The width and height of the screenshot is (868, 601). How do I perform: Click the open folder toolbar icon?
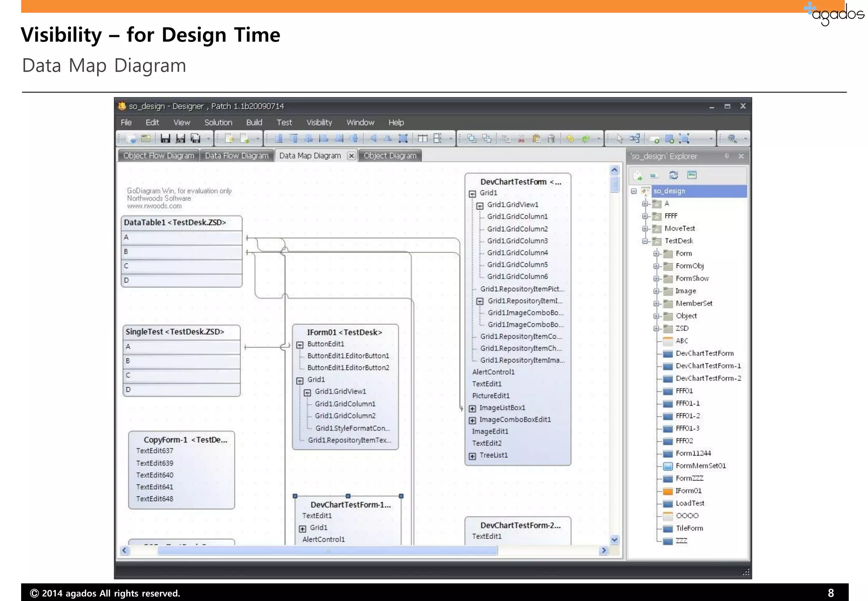[146, 139]
